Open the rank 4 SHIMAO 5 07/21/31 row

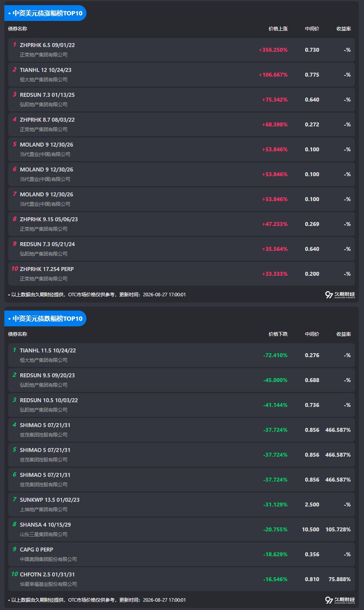click(x=182, y=430)
